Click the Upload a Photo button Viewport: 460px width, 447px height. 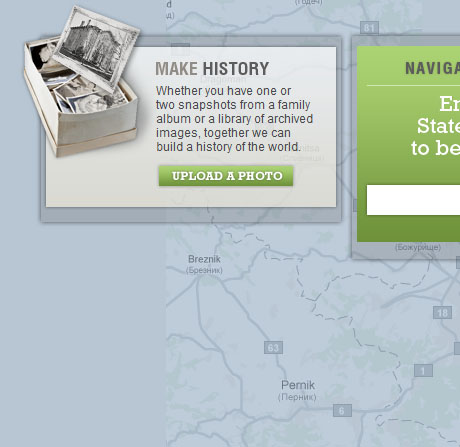coord(226,176)
